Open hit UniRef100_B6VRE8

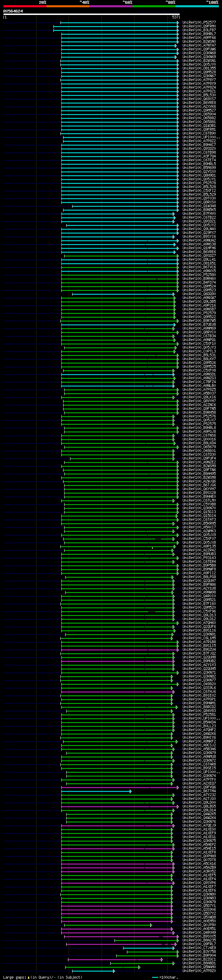pyautogui.click(x=199, y=103)
